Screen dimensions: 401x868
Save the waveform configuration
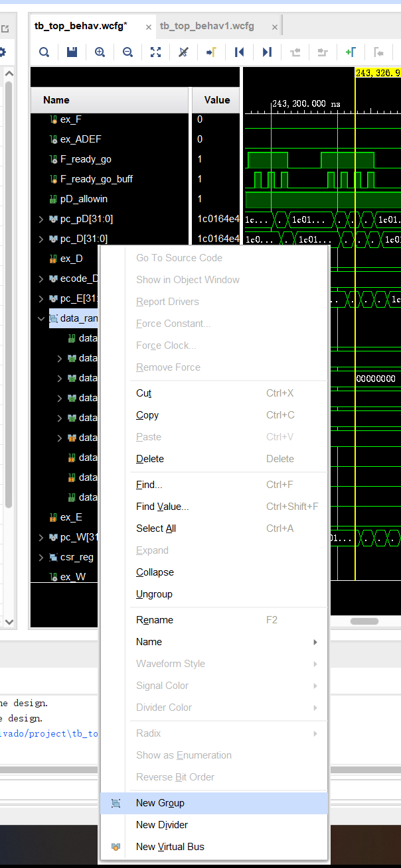click(72, 52)
